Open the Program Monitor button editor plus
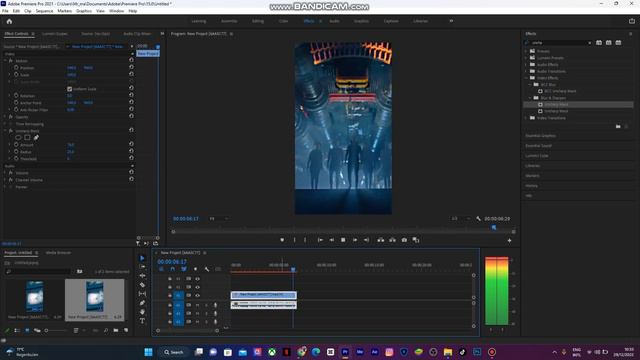Image resolution: width=640 pixels, height=360 pixels. pos(509,240)
